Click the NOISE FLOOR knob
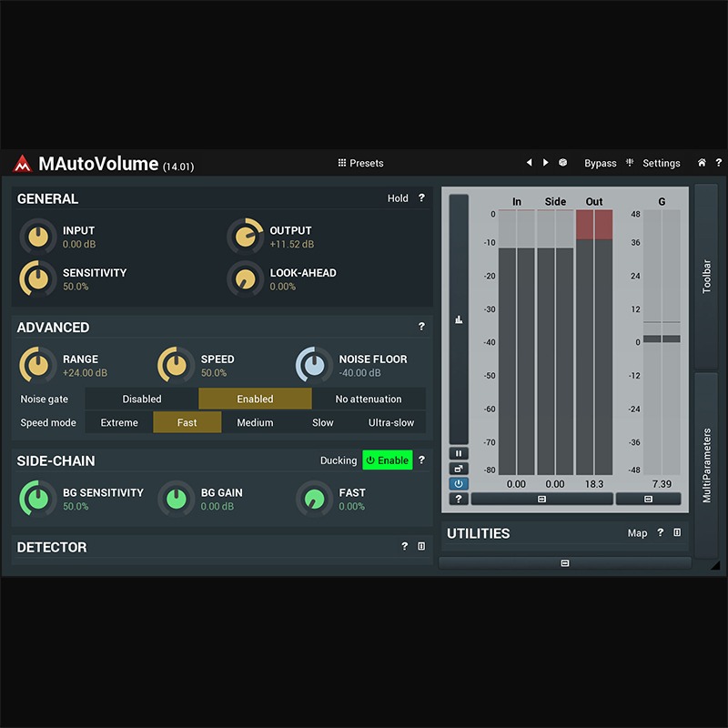Image resolution: width=728 pixels, height=728 pixels. pyautogui.click(x=314, y=365)
